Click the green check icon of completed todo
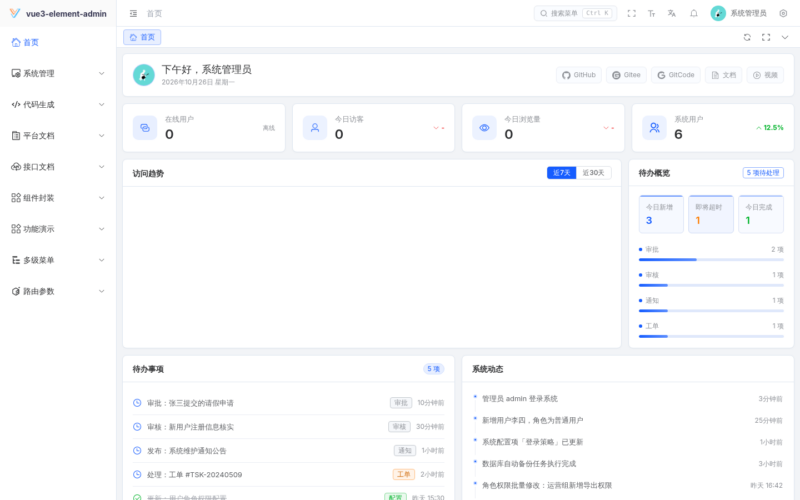Screen dimensions: 800x500 137,497
